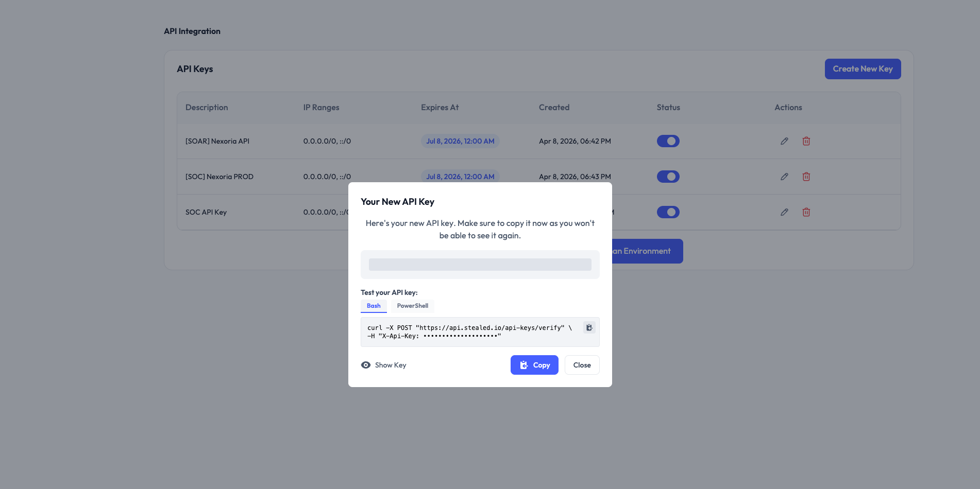Edit the [SOAR] Nexoria API key

(x=784, y=141)
